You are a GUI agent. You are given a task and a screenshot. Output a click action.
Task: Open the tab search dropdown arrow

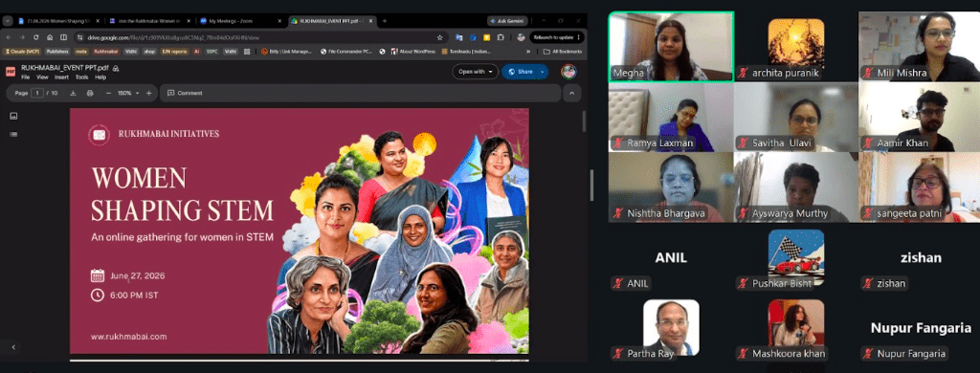(8, 21)
